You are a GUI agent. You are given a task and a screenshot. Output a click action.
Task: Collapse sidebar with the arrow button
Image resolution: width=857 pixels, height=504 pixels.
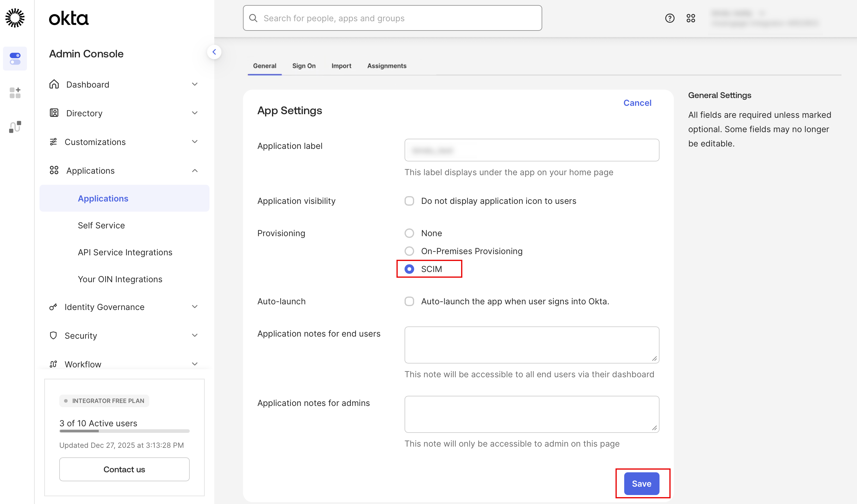point(214,52)
